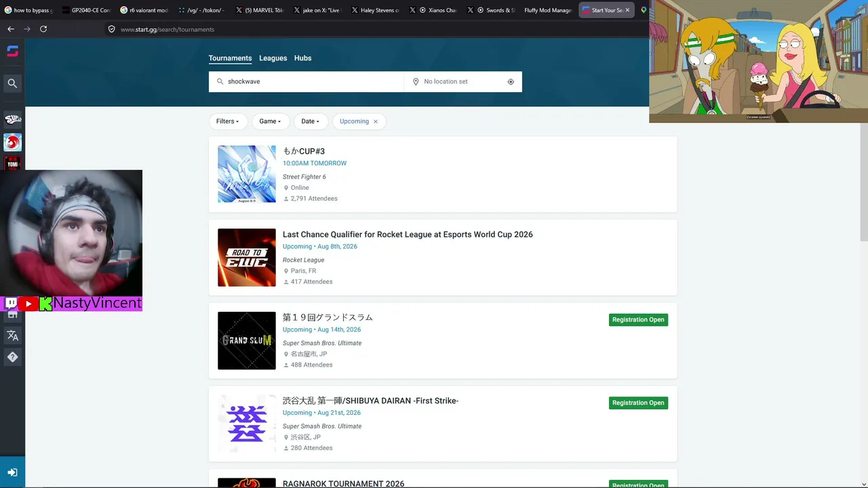
Task: Click the 'No location set' field
Action: coord(463,81)
